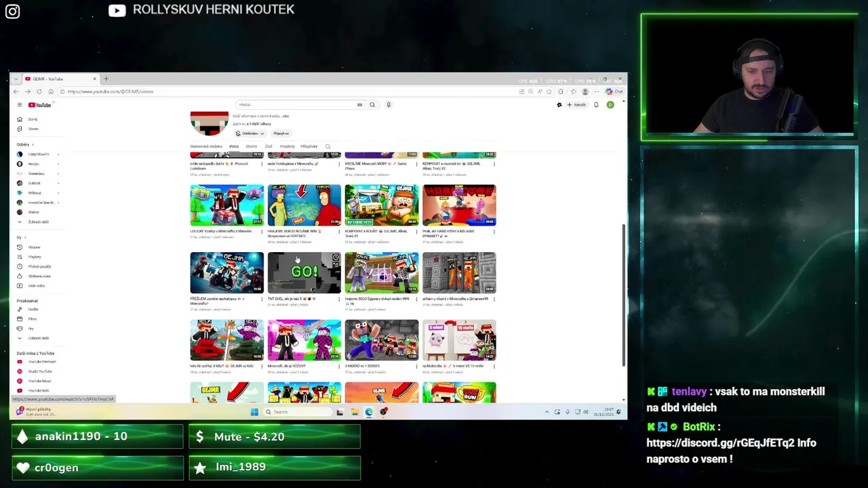Open options menu for PŘEŽIJEM zombie apokalypsu video
868x488 pixels.
pos(262,299)
